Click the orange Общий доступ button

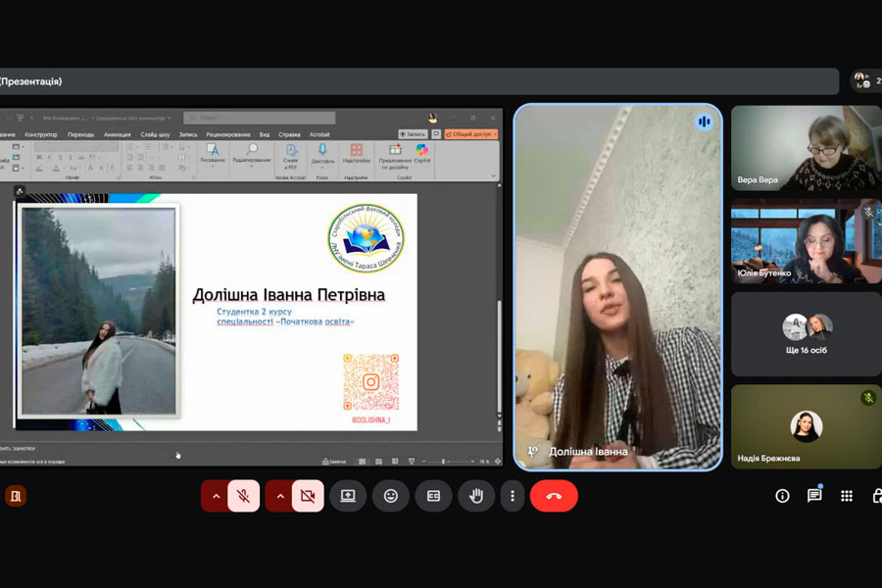(471, 134)
